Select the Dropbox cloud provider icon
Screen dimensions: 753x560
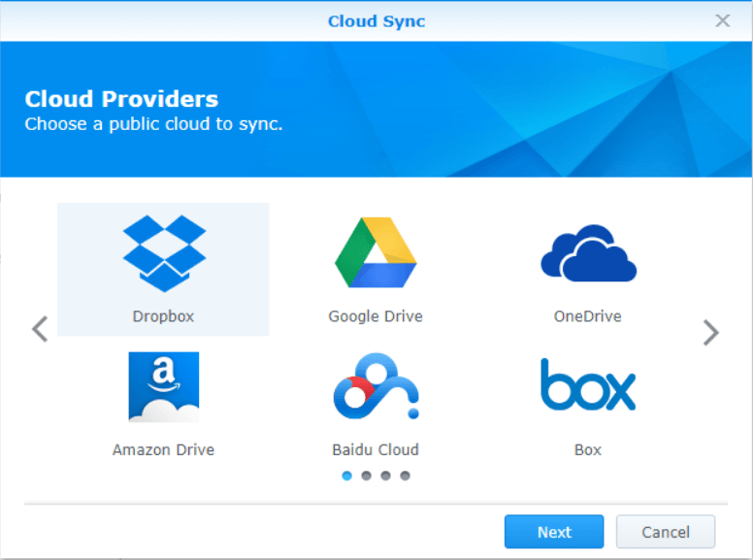coord(164,253)
